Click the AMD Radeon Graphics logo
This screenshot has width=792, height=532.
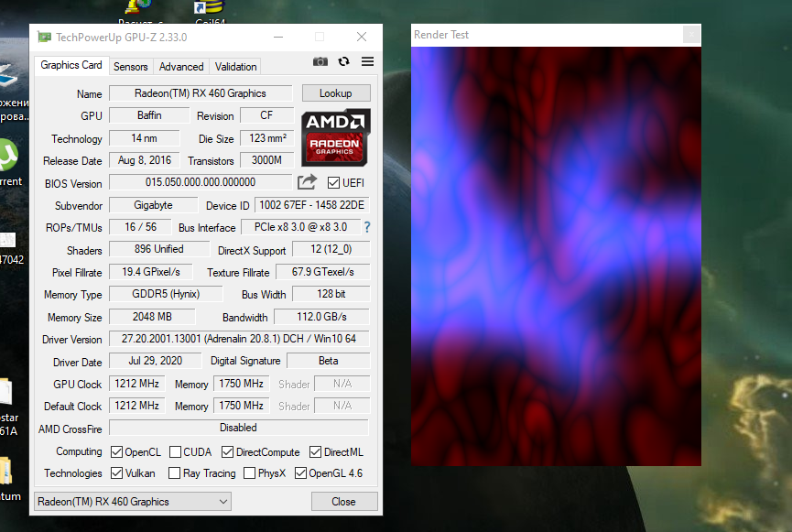click(336, 138)
